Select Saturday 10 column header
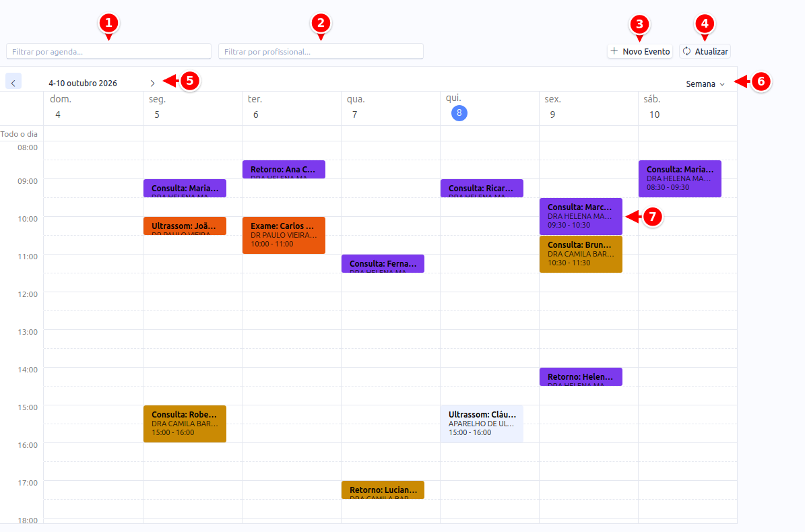 pyautogui.click(x=687, y=107)
